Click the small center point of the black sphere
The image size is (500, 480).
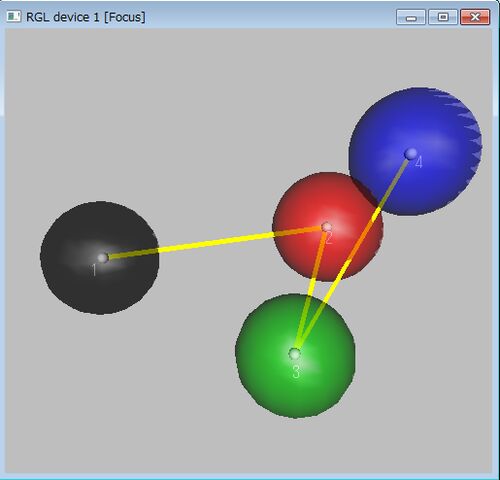(x=103, y=258)
